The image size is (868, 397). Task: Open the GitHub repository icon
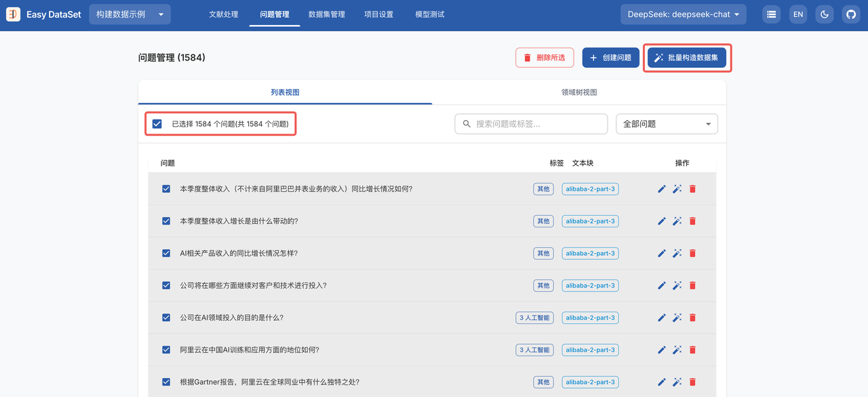[x=851, y=14]
